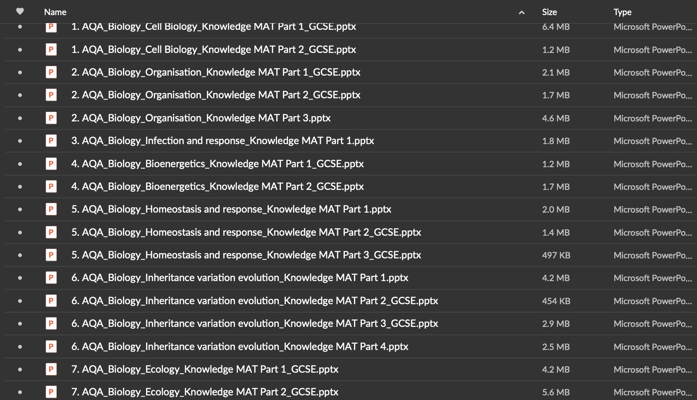Click PowerPoint icon for Ecology Part 2_GCSE
The height and width of the screenshot is (400, 697).
pos(51,392)
